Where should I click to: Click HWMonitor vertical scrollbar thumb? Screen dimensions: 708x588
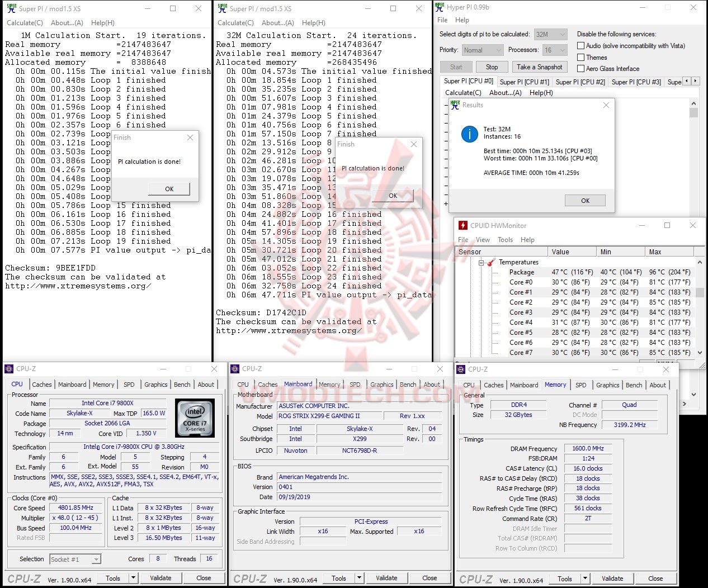coord(700,293)
